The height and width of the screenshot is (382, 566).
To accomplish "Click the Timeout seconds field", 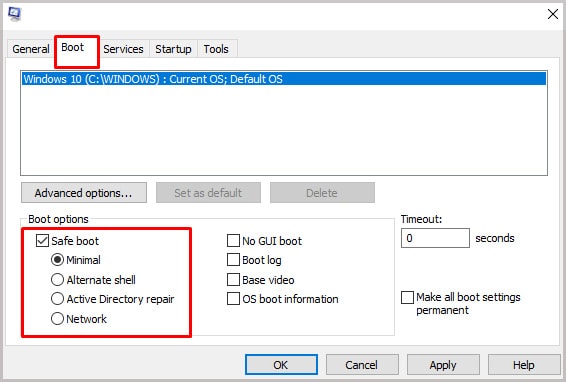I will click(x=435, y=238).
